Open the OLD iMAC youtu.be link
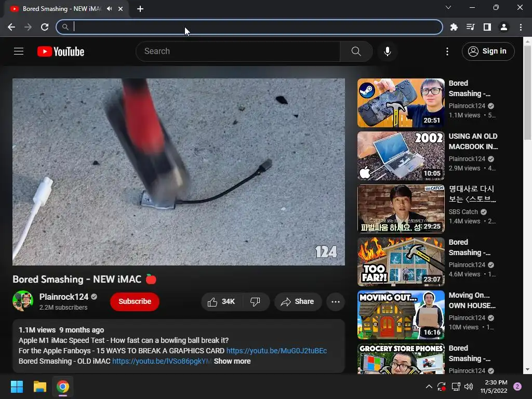This screenshot has width=532, height=399. pos(162,362)
